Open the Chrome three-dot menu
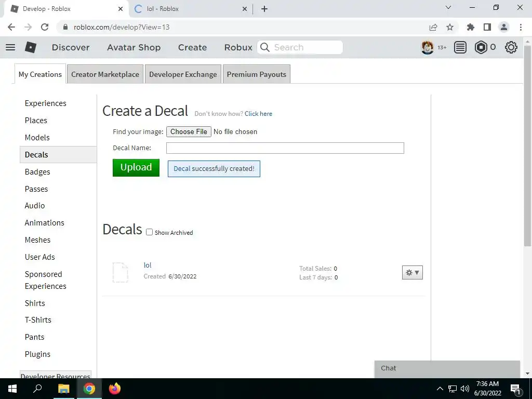 (x=521, y=27)
